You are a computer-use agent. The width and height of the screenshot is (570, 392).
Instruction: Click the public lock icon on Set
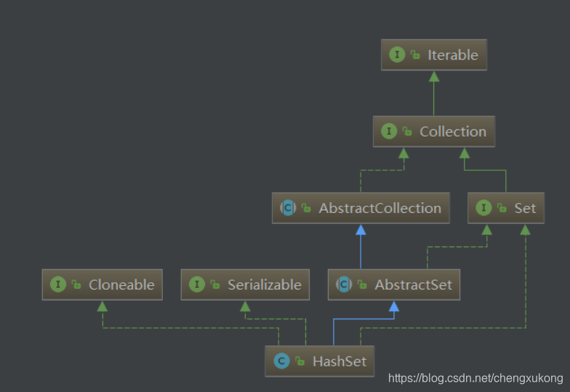[502, 208]
